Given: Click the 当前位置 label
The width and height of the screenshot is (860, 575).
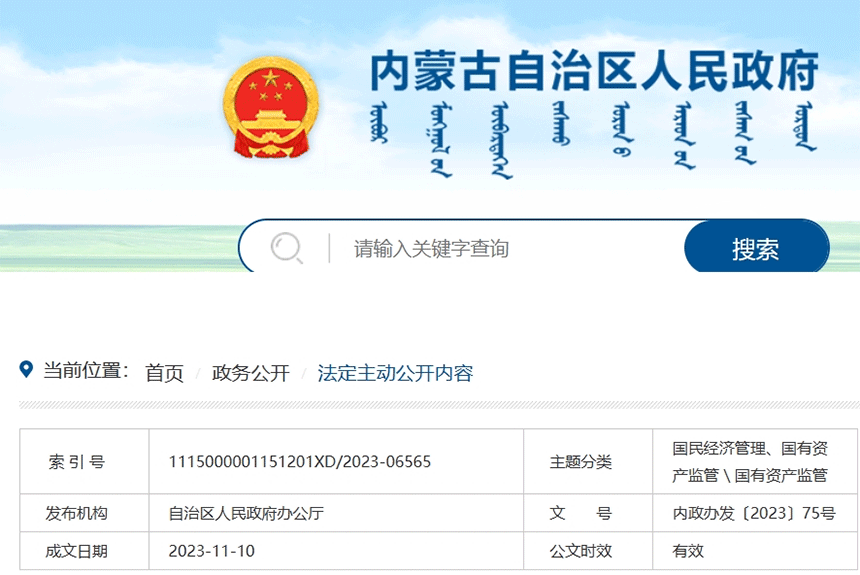Looking at the screenshot, I should [x=86, y=371].
